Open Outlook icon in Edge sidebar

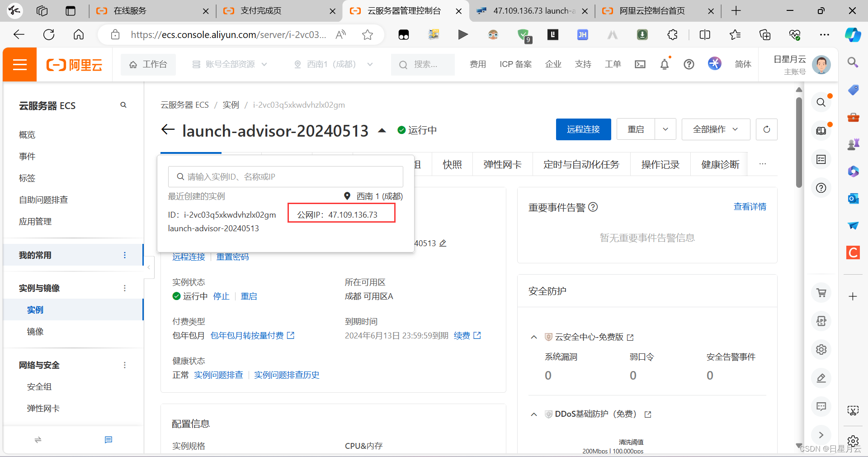pyautogui.click(x=853, y=199)
